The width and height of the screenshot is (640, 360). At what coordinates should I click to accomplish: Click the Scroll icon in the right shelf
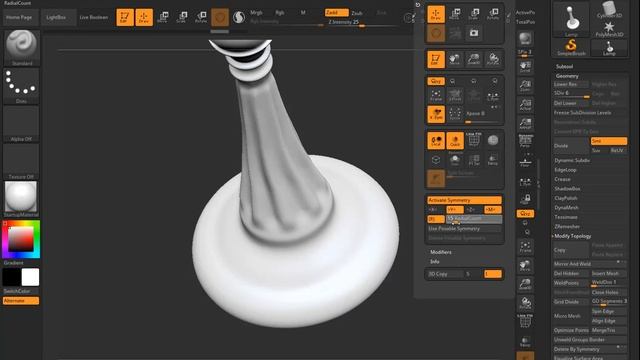coord(525,67)
